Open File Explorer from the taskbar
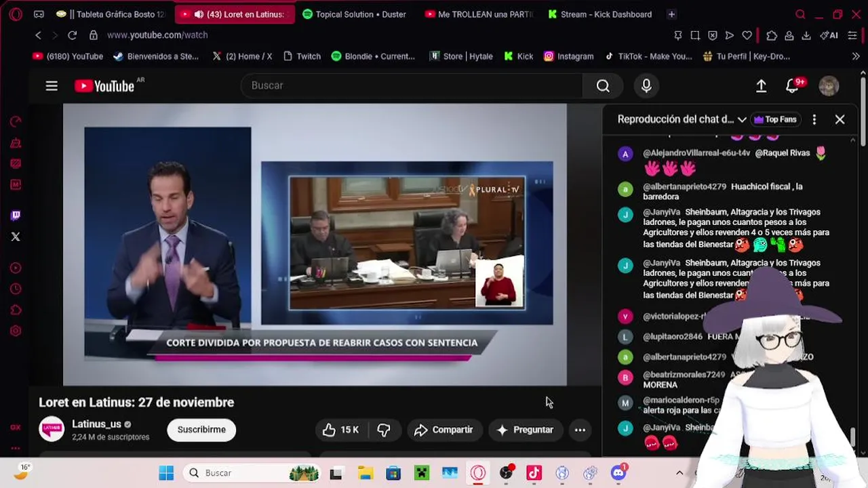Viewport: 868px width, 488px height. (366, 473)
